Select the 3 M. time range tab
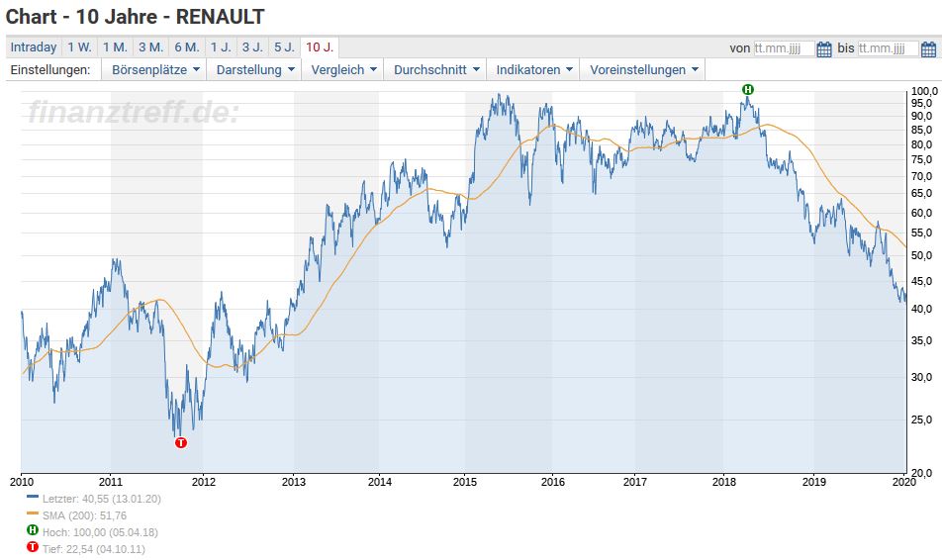 150,47
